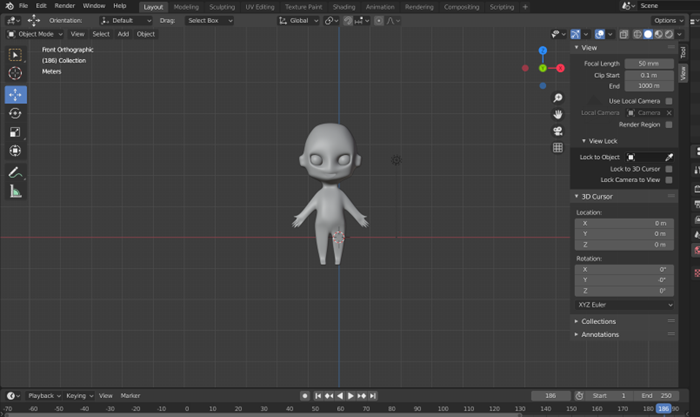The image size is (700, 417).
Task: Expand the Collections panel
Action: pyautogui.click(x=598, y=321)
